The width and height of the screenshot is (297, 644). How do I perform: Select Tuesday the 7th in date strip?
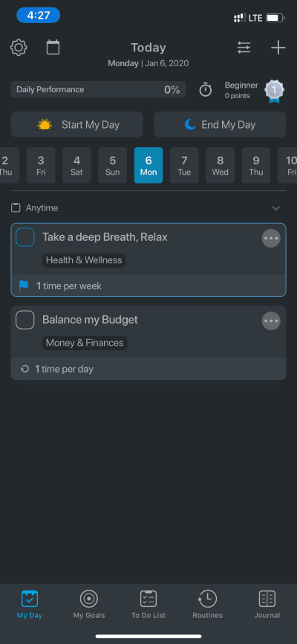184,165
